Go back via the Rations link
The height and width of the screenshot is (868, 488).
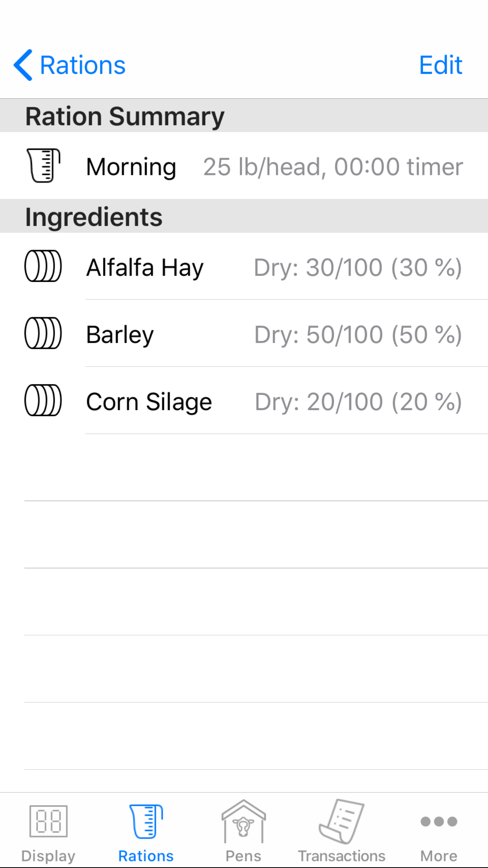[x=83, y=65]
